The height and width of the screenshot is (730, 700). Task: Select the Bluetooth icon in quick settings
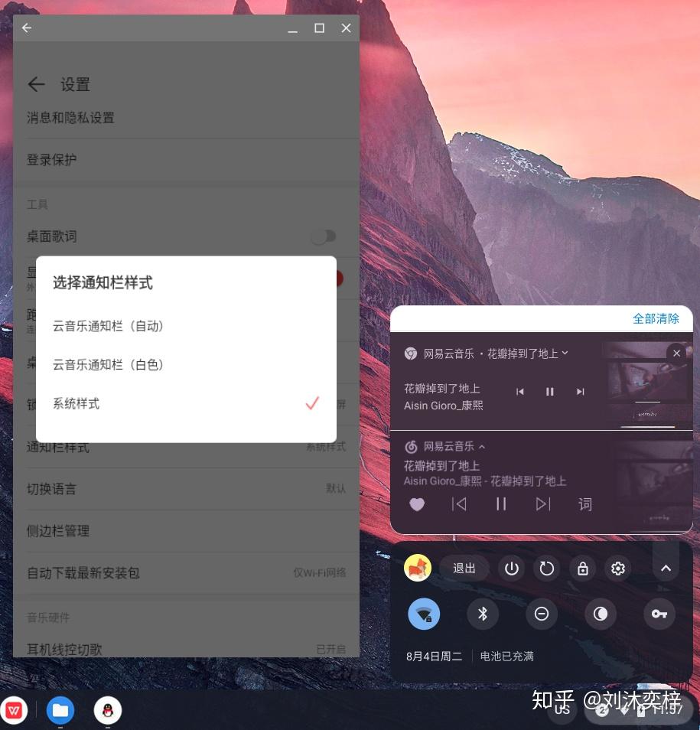[x=483, y=614]
